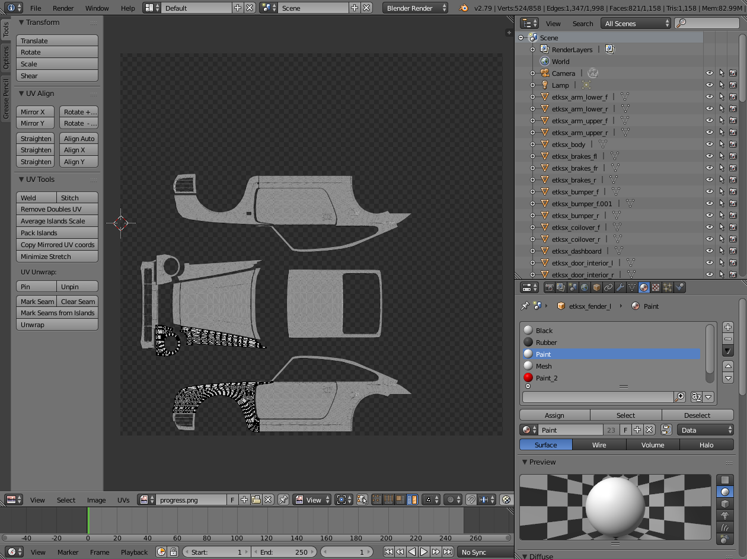The image size is (747, 560).
Task: Open the Texture checkerboard properties tab
Action: pyautogui.click(x=656, y=287)
